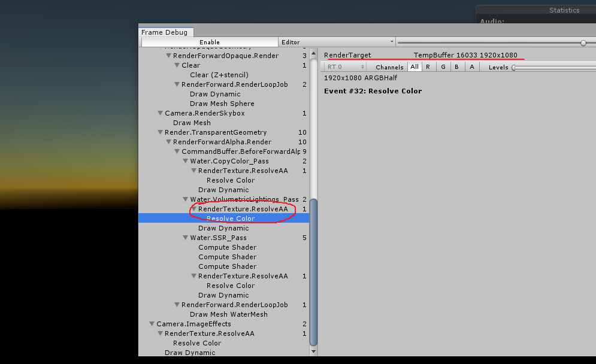This screenshot has height=364, width=596.
Task: Select a Compute Shader event under Water.SSR_Pass
Action: click(x=226, y=247)
